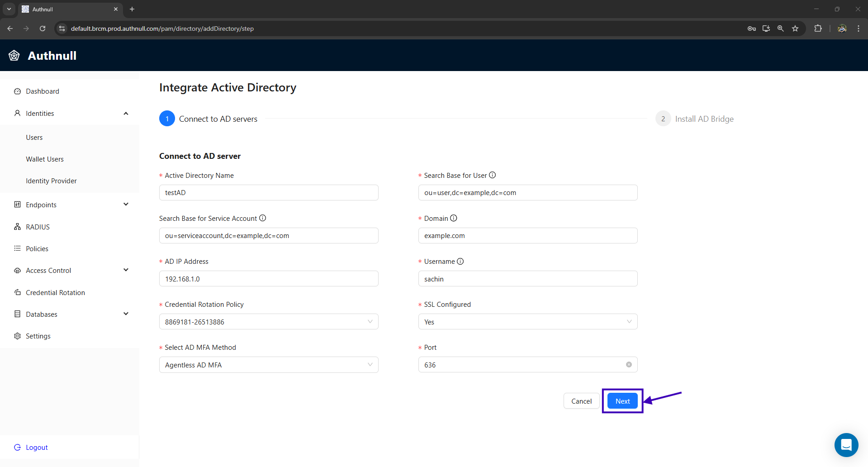
Task: Click the AD IP Address input field
Action: click(x=269, y=279)
